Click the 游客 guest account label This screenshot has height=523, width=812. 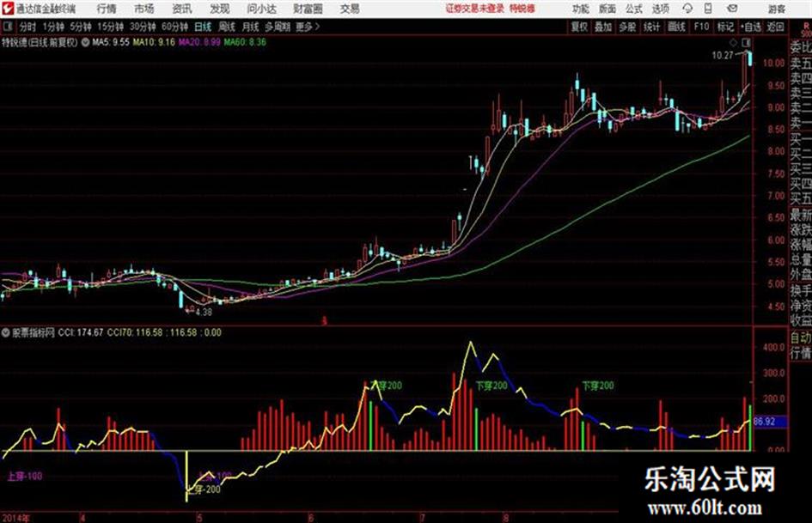coord(777,9)
